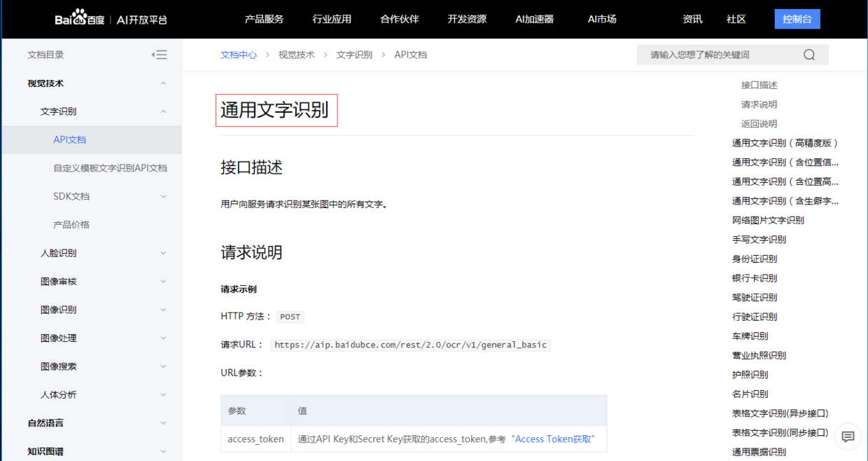Open 通用票据识别 in outline
868x461 pixels.
pyautogui.click(x=759, y=452)
